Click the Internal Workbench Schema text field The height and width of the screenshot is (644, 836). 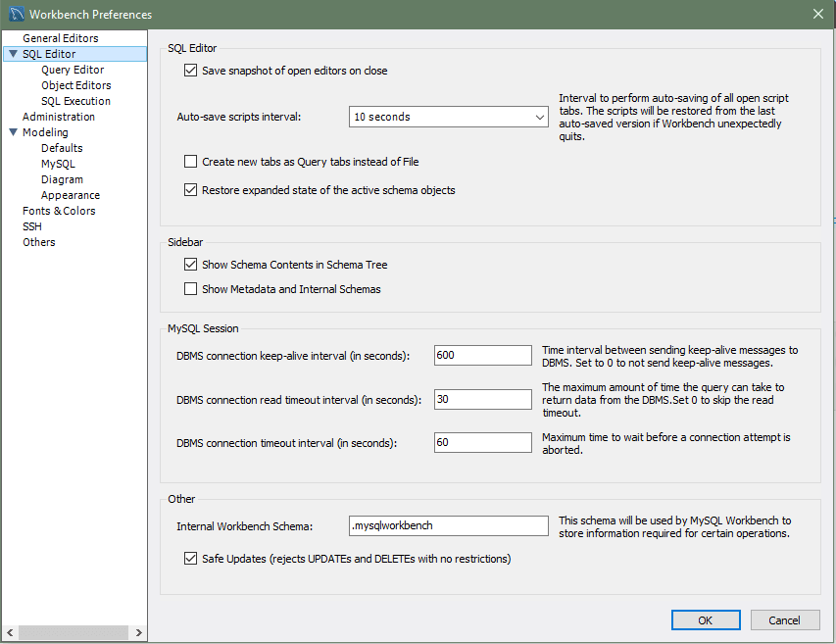448,525
